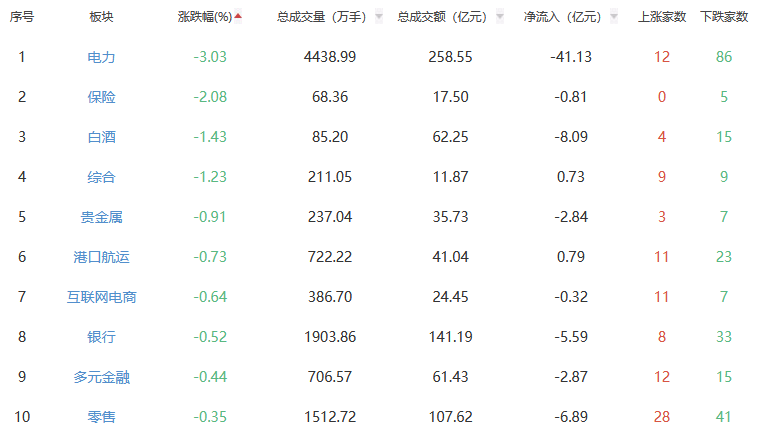The height and width of the screenshot is (439, 760).
Task: Open the 白酒 sector link
Action: (101, 137)
